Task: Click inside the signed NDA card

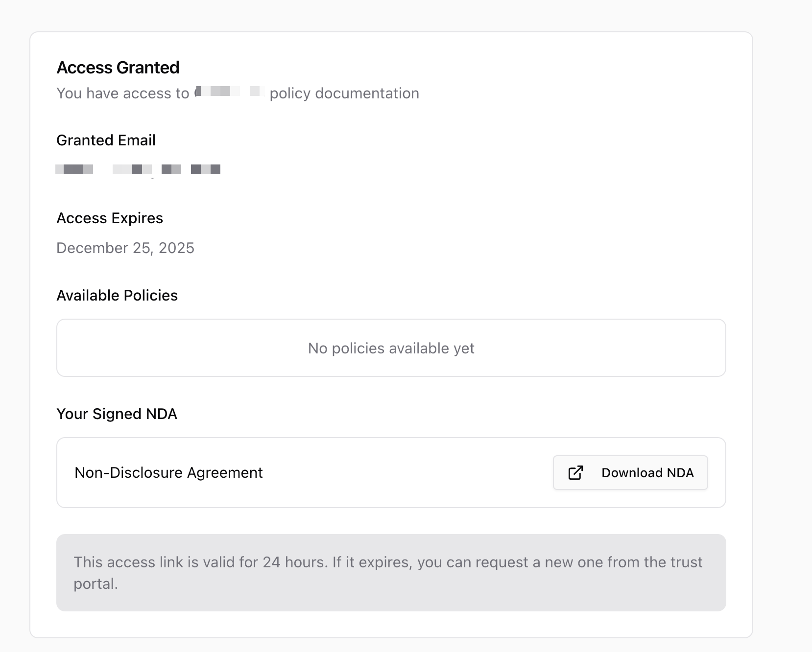Action: (x=391, y=472)
